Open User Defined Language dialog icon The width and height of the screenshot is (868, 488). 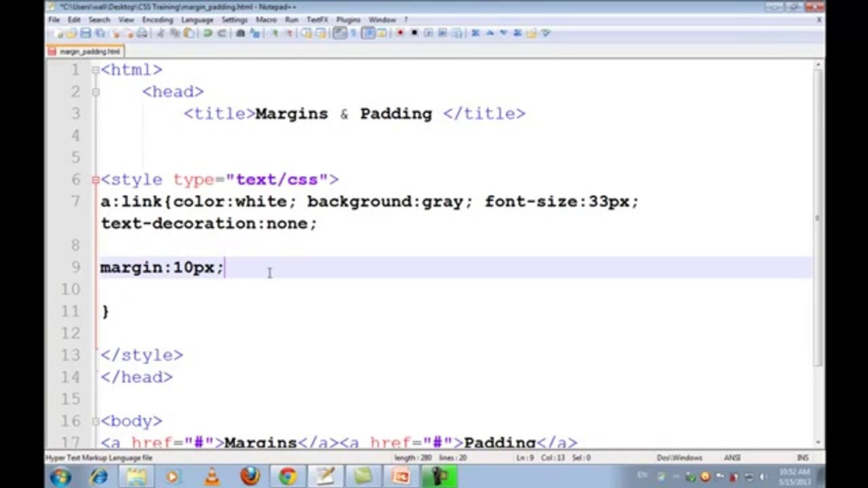pyautogui.click(x=382, y=33)
